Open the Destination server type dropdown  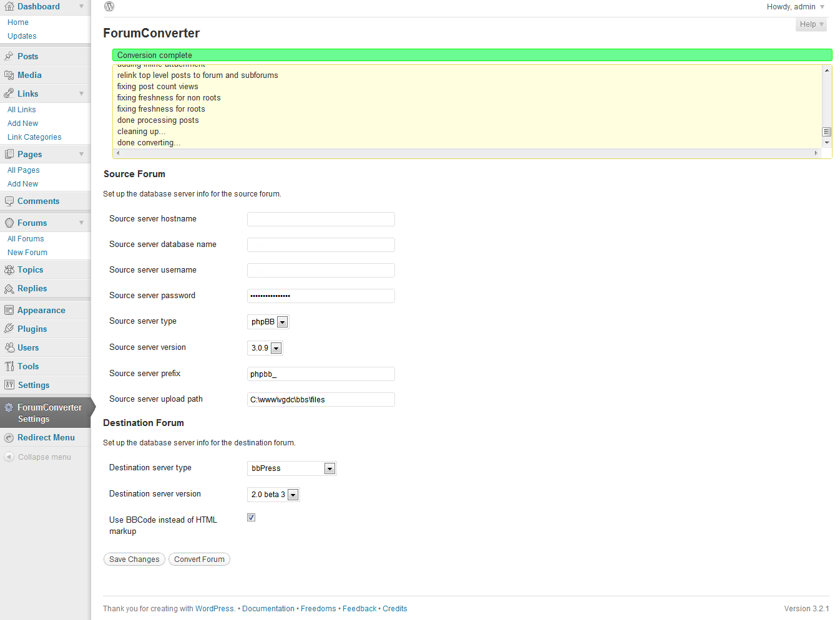pyautogui.click(x=292, y=468)
